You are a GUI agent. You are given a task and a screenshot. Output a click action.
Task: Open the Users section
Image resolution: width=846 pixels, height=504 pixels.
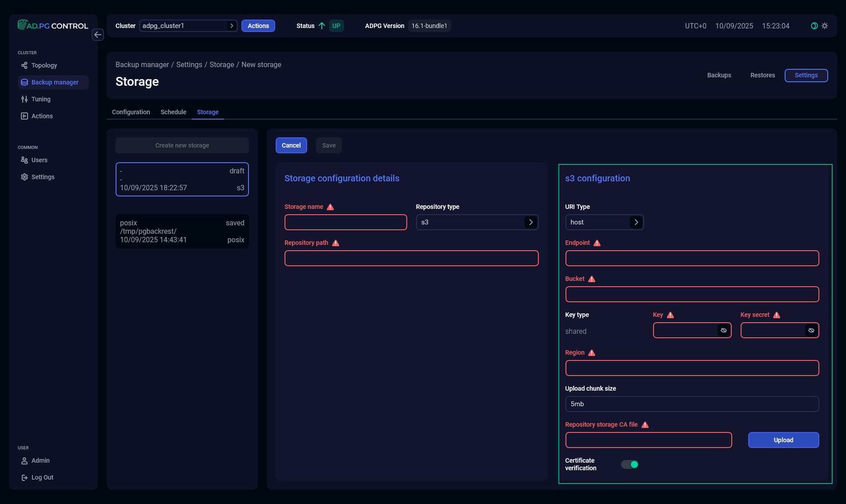tap(40, 160)
